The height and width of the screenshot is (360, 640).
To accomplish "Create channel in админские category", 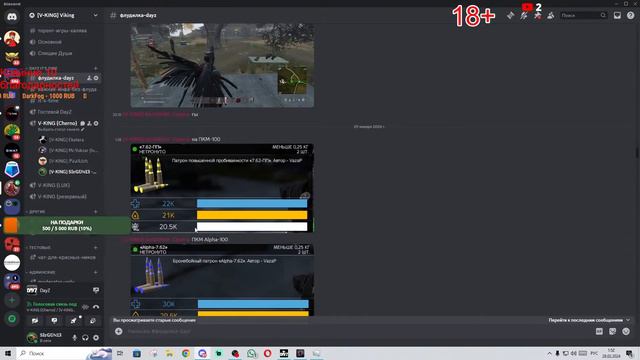I will pyautogui.click(x=96, y=272).
